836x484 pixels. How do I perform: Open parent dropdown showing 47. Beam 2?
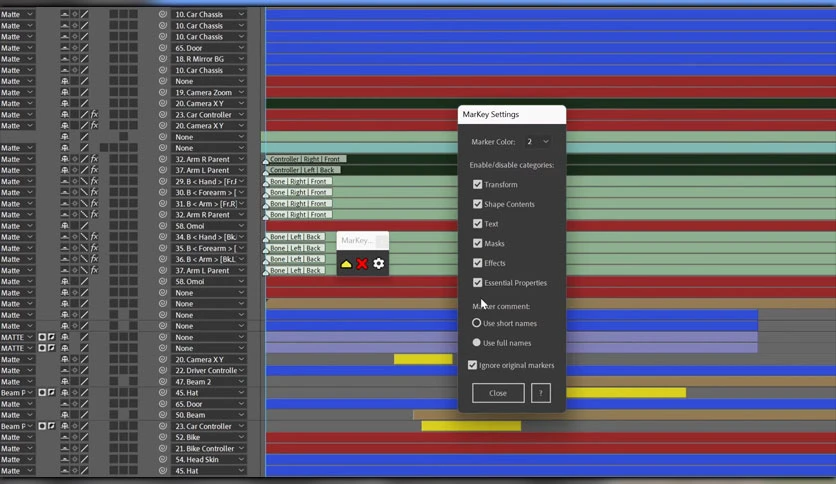(209, 382)
